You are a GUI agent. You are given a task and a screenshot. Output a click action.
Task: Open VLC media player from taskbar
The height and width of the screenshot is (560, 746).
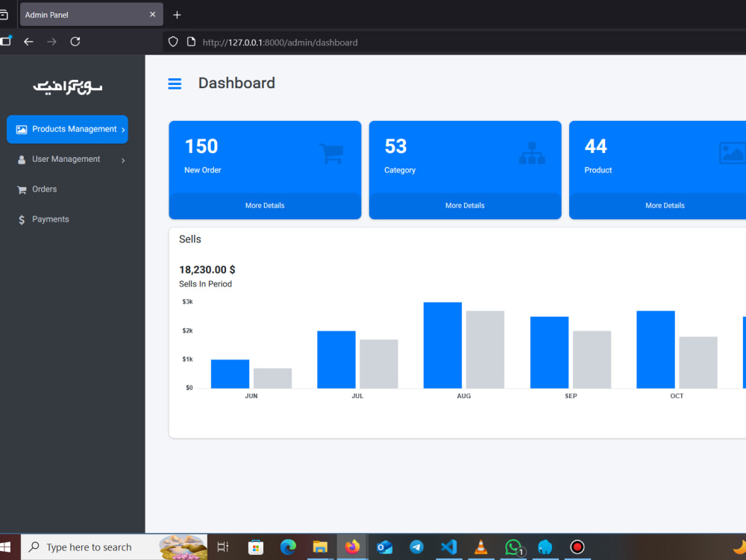click(481, 547)
